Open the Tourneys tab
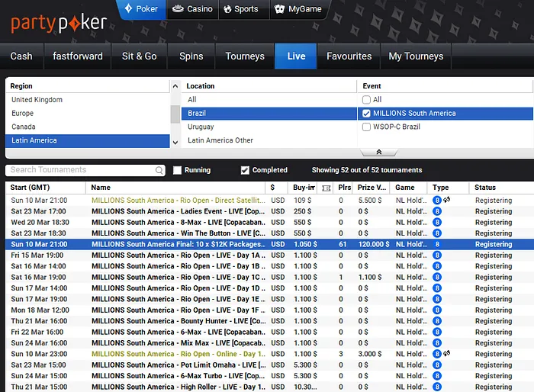534x392 pixels. pyautogui.click(x=245, y=56)
